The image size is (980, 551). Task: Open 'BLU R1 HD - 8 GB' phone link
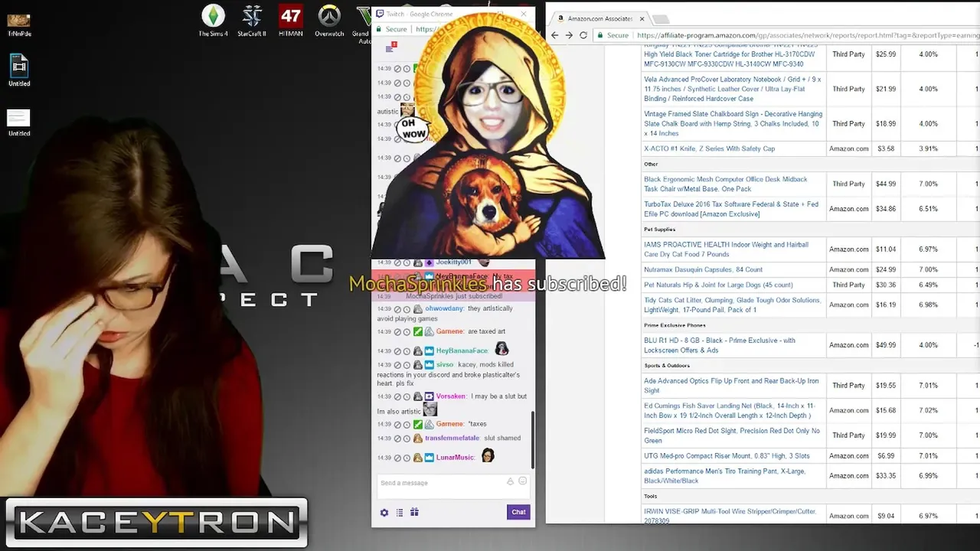720,345
